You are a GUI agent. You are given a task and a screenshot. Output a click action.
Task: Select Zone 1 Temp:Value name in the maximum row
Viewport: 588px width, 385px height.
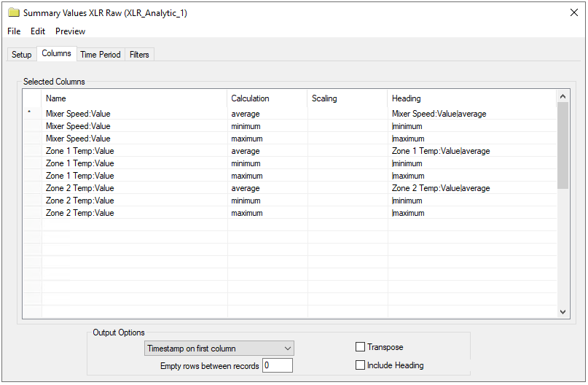pyautogui.click(x=80, y=176)
